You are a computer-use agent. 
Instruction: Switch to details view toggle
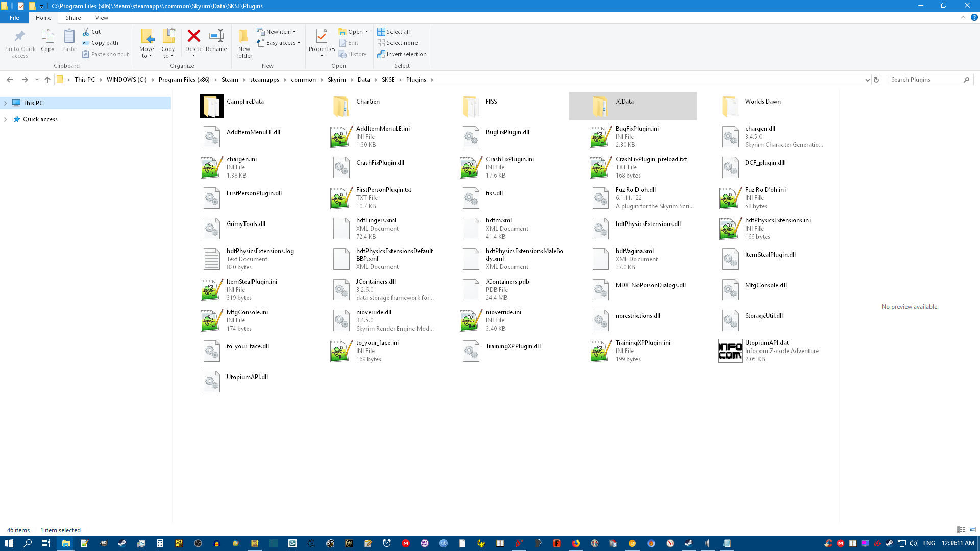(961, 530)
